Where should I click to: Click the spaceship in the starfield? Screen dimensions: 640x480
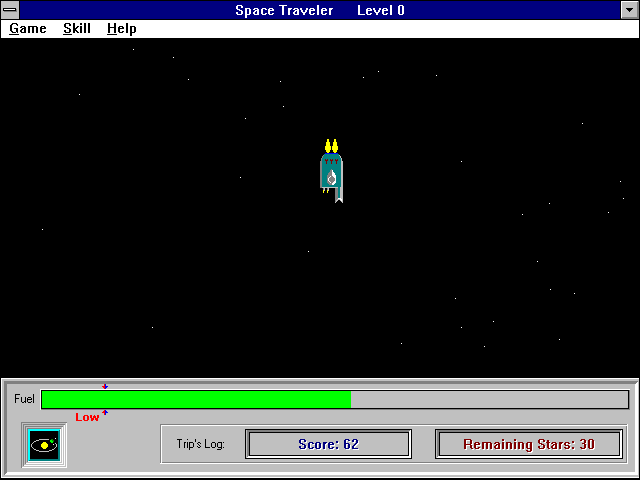coord(331,171)
